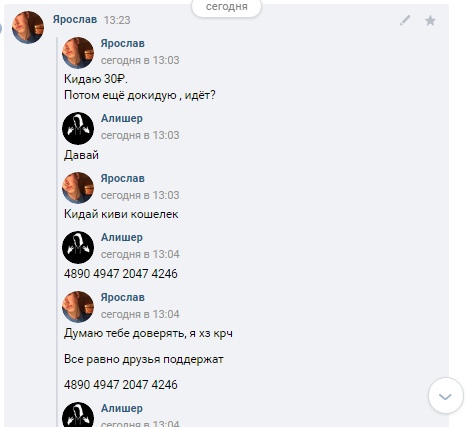Click Ярослав's avatar above "Думаю тебе доверять"
This screenshot has height=427, width=471.
pos(78,307)
